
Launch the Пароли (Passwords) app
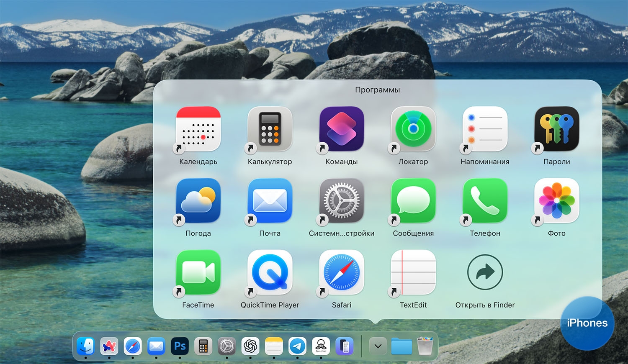coord(556,129)
